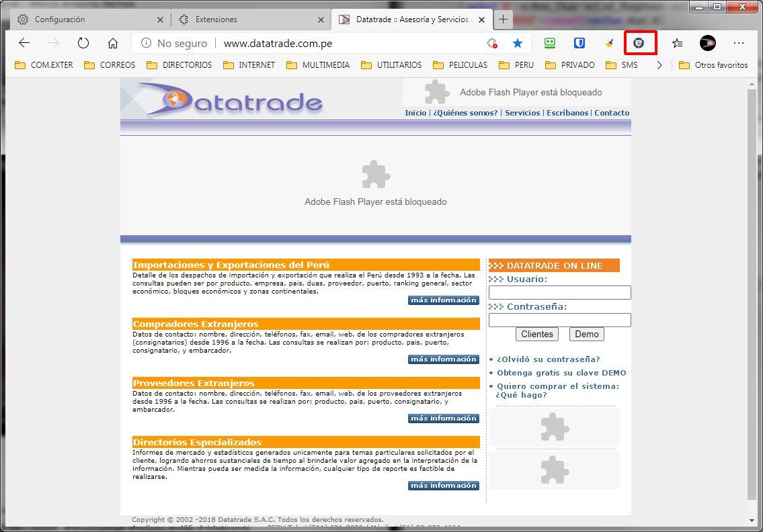Open the browser settings ellipsis menu
The image size is (763, 532).
[739, 43]
